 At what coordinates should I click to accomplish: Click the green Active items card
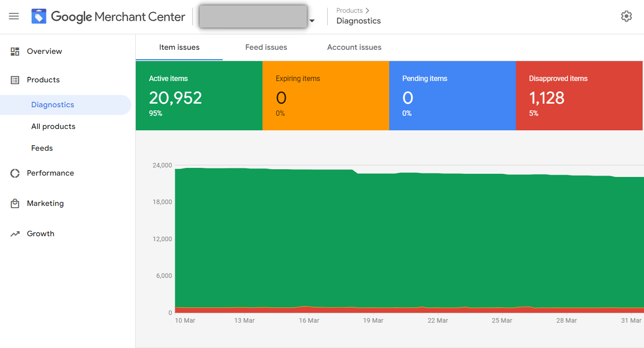click(199, 95)
